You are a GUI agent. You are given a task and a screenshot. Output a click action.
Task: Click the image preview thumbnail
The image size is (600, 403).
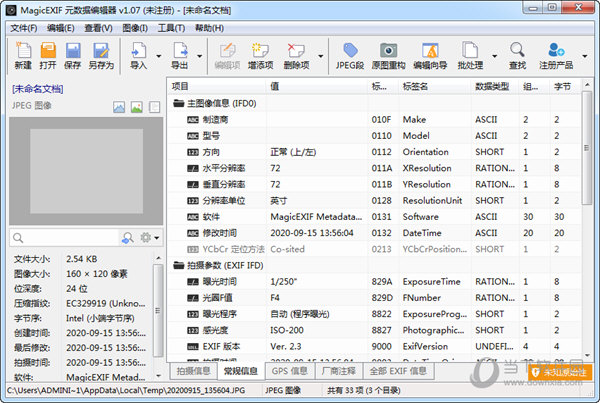click(x=86, y=171)
